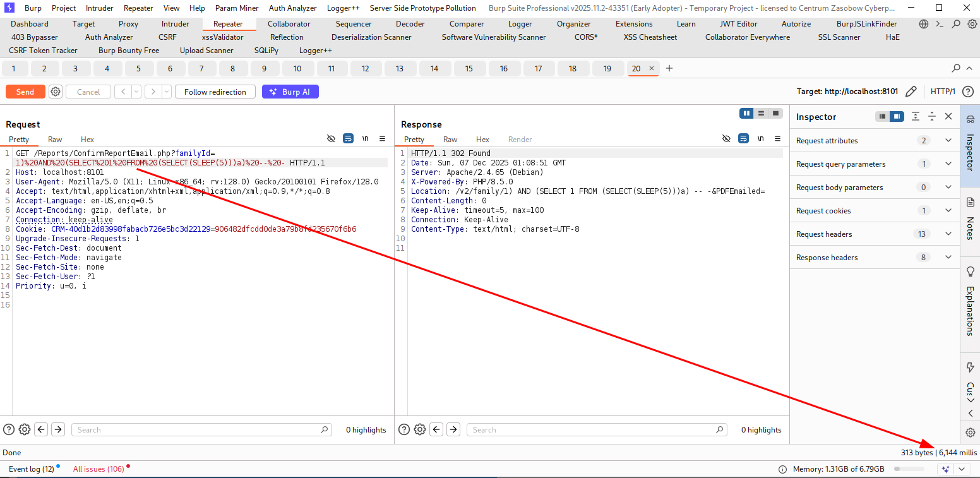Switch to the Proxy tab
980x478 pixels.
[128, 24]
